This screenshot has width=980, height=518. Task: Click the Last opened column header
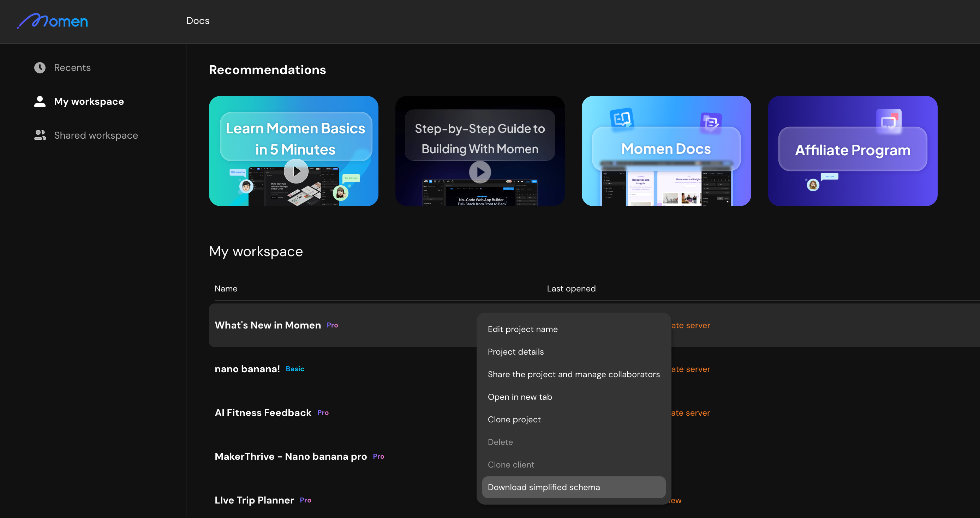pos(571,289)
